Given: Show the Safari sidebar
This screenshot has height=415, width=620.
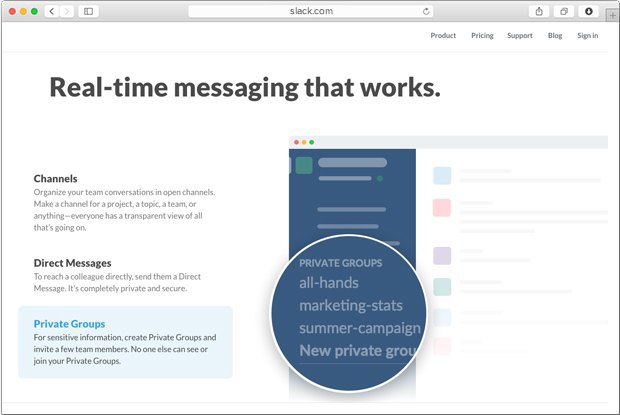Looking at the screenshot, I should click(x=88, y=11).
